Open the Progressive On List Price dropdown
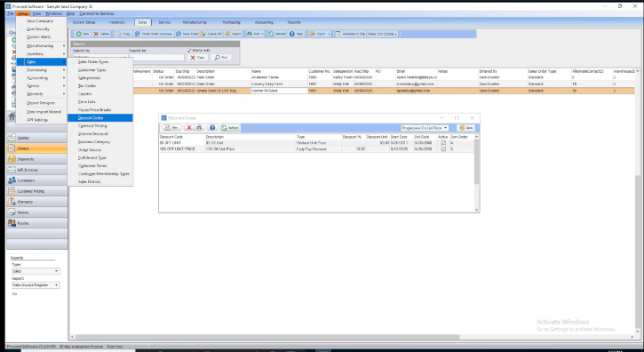The width and height of the screenshot is (644, 352). click(x=425, y=128)
